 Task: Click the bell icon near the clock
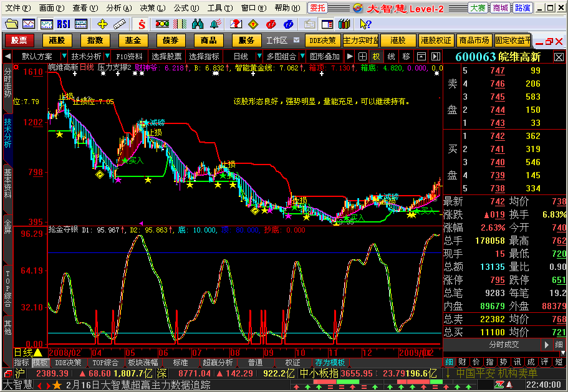pyautogui.click(x=509, y=385)
